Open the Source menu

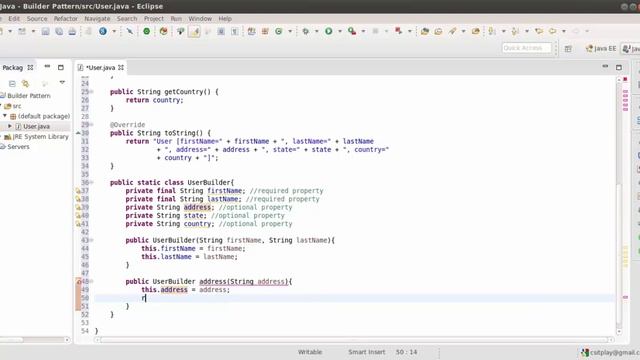click(37, 19)
